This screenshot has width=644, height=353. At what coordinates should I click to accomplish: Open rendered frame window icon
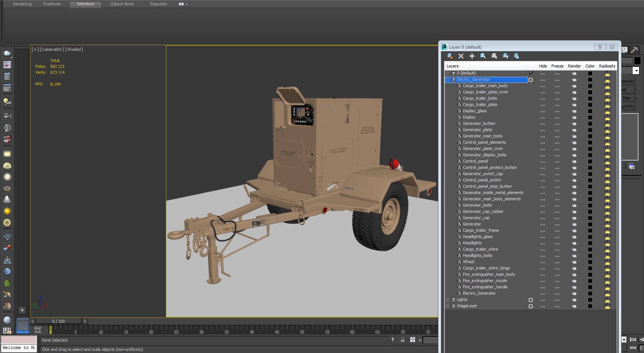pyautogui.click(x=7, y=65)
